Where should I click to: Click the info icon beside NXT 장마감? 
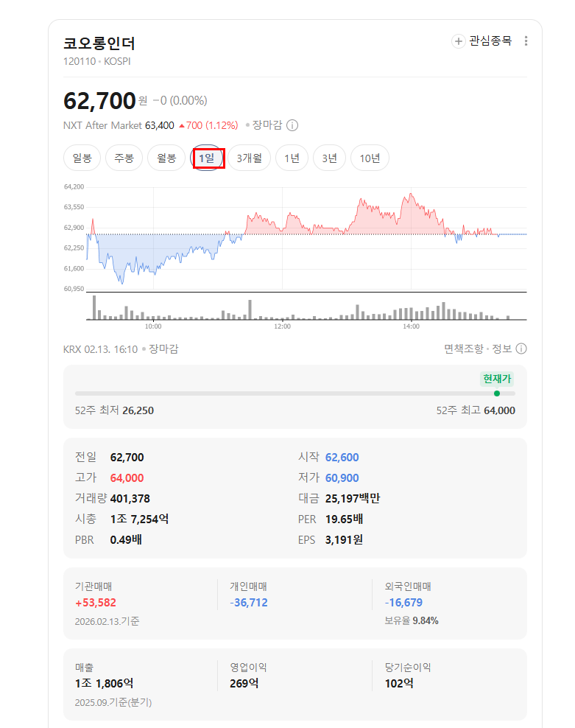(292, 125)
